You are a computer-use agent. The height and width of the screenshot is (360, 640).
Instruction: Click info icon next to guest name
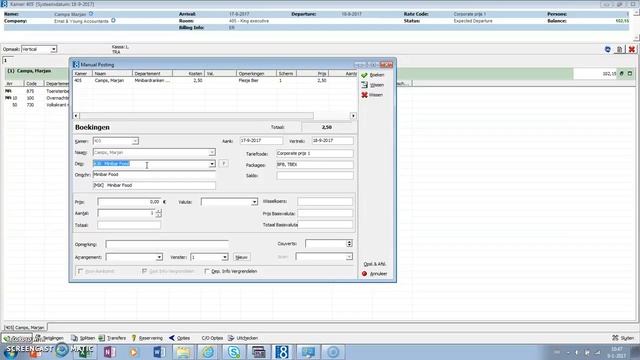pyautogui.click(x=91, y=14)
